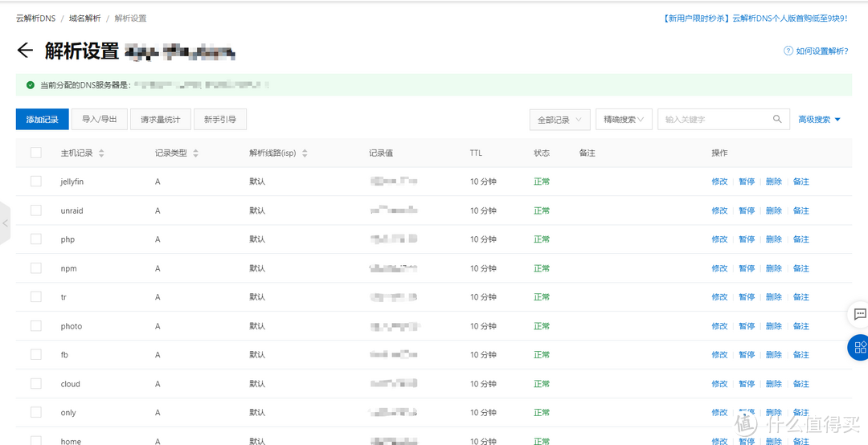
Task: Click 删除 for fb record
Action: tap(774, 354)
